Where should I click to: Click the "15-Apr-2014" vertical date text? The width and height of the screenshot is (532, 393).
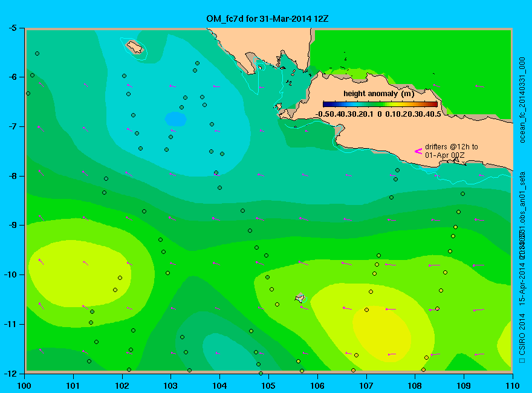tap(522, 282)
